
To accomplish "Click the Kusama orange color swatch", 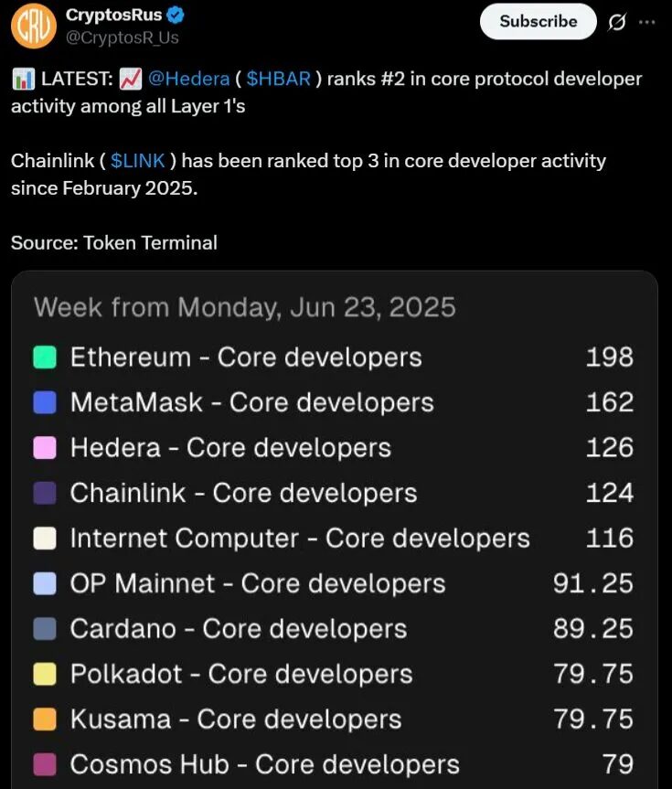I will [45, 719].
